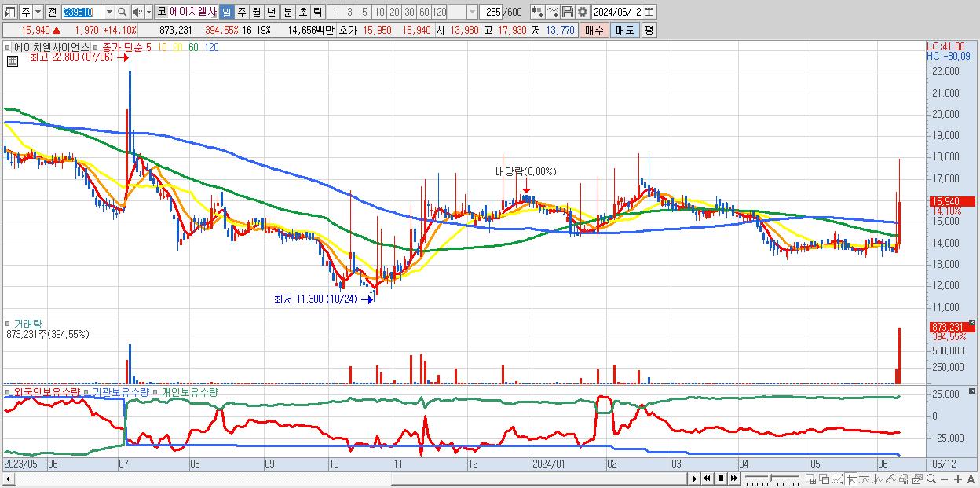Select interval 20 button

394,12
